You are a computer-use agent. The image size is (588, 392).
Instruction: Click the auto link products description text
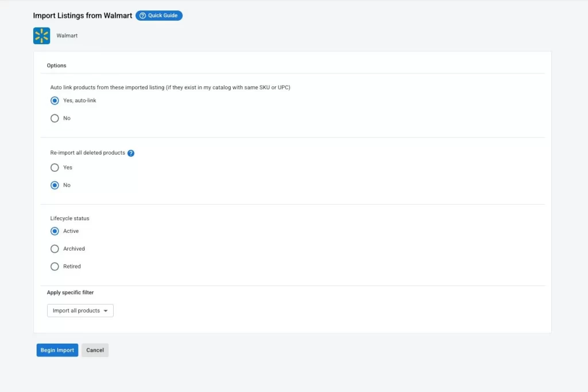(170, 87)
